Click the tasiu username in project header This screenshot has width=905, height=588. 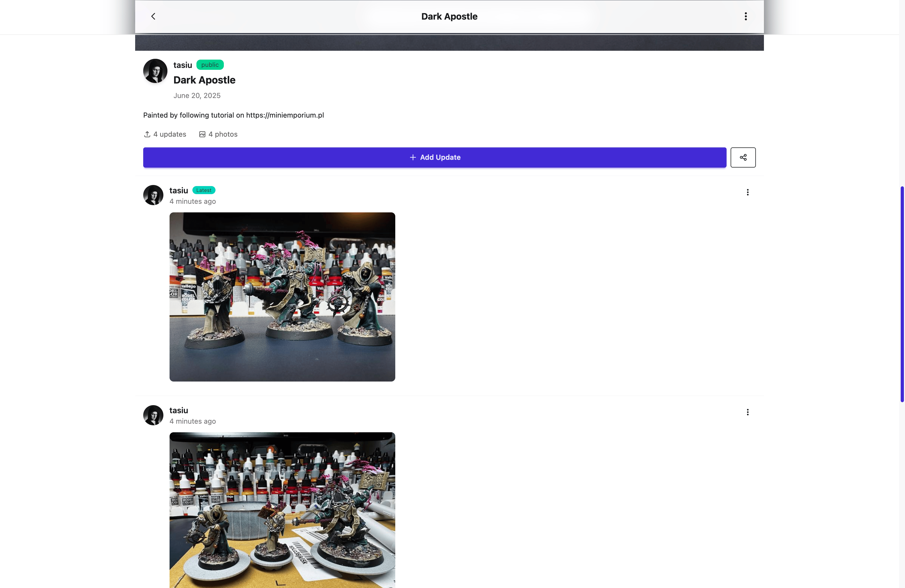tap(182, 65)
